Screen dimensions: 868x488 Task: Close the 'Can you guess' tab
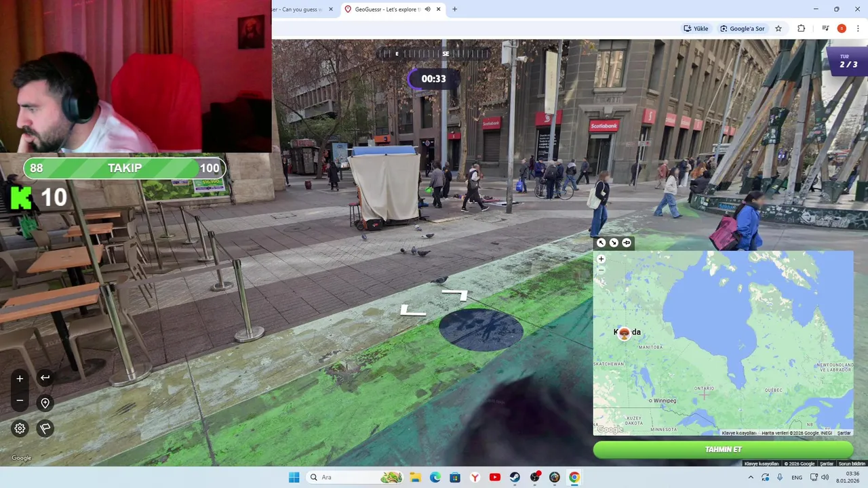pos(331,9)
